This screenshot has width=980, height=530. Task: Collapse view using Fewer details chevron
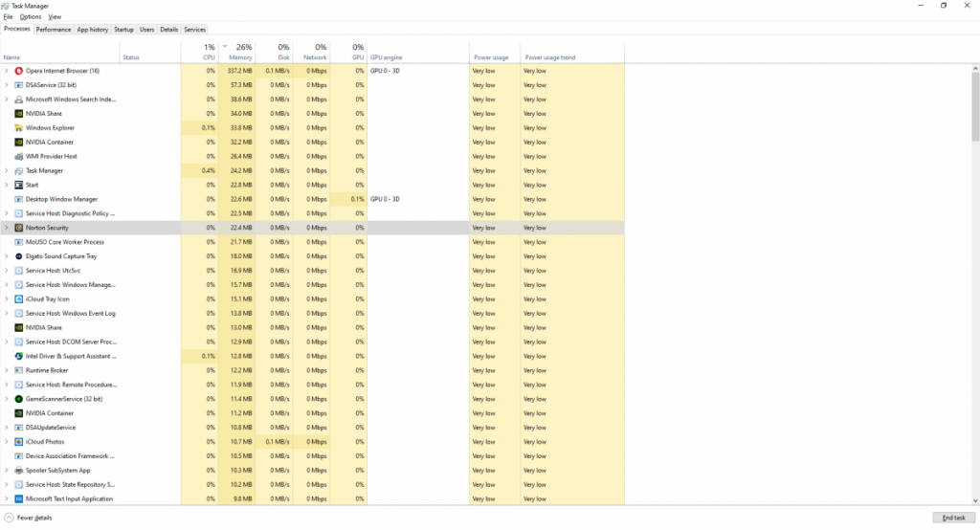coord(9,518)
